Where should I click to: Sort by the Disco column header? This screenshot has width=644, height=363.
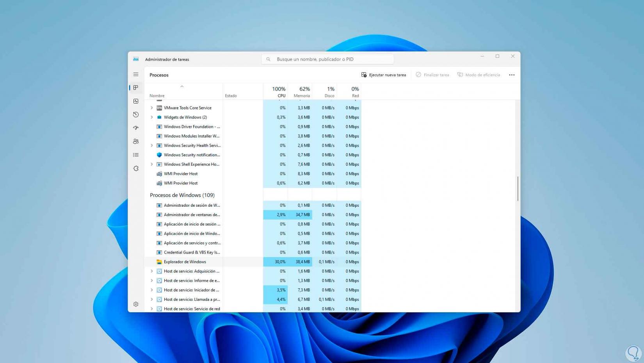click(x=324, y=92)
